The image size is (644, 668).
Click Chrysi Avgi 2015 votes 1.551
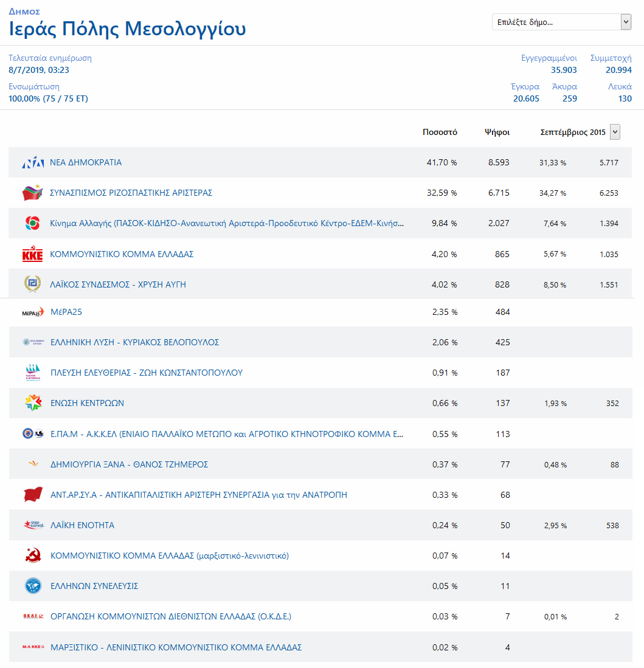click(x=609, y=284)
